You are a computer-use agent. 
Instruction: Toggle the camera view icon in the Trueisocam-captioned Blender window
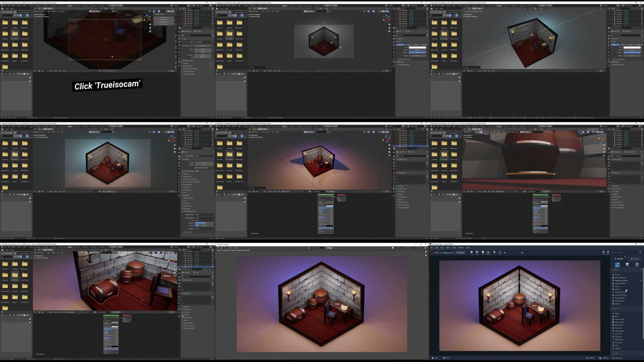pyautogui.click(x=150, y=31)
